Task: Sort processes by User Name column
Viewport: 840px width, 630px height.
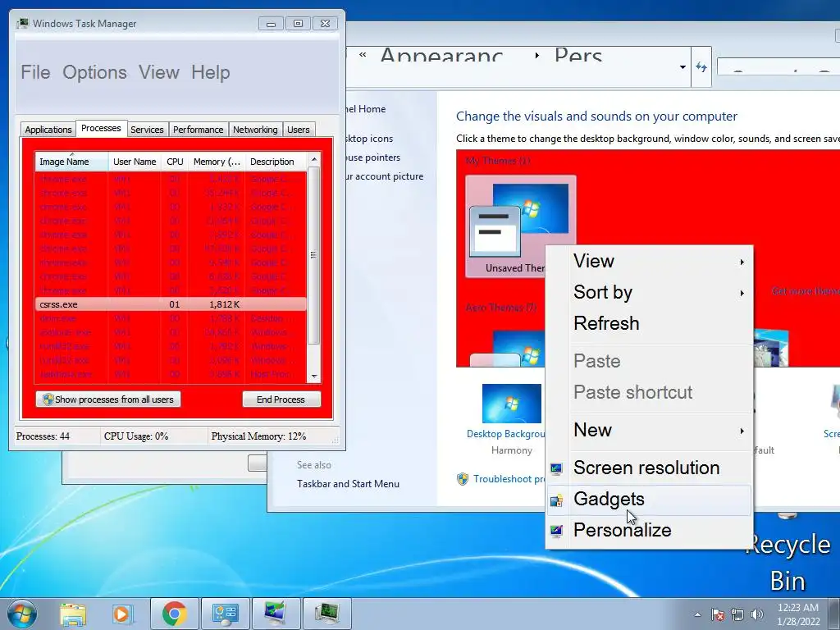Action: click(x=135, y=162)
